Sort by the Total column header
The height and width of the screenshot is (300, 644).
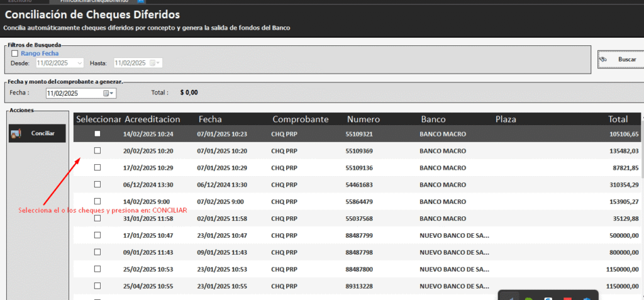(618, 119)
